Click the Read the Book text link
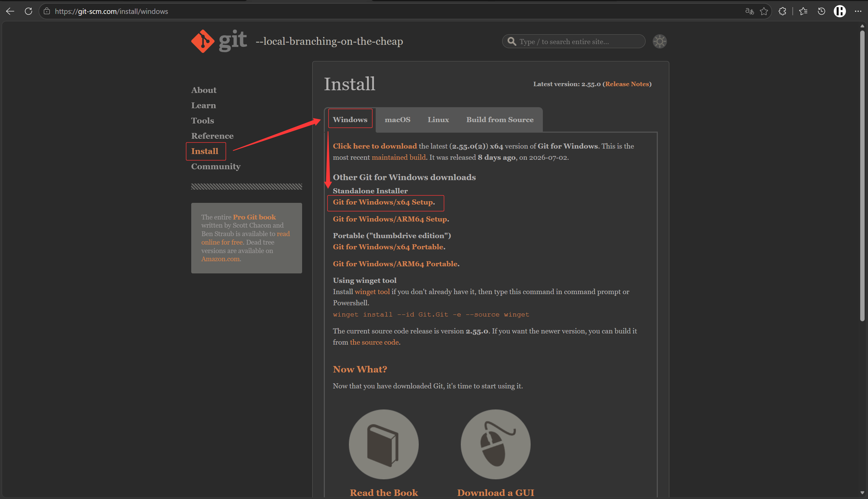Screen dimensions: 868x499 (383, 493)
